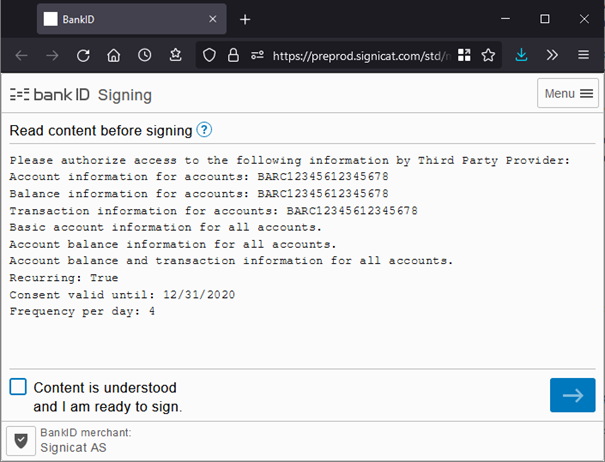
Task: Click the BankID merchant shield icon
Action: tap(21, 441)
